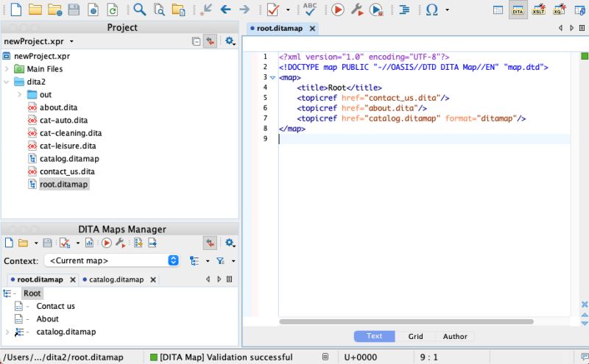Open file with folder icon in main toolbar
589x364 pixels.
point(35,10)
